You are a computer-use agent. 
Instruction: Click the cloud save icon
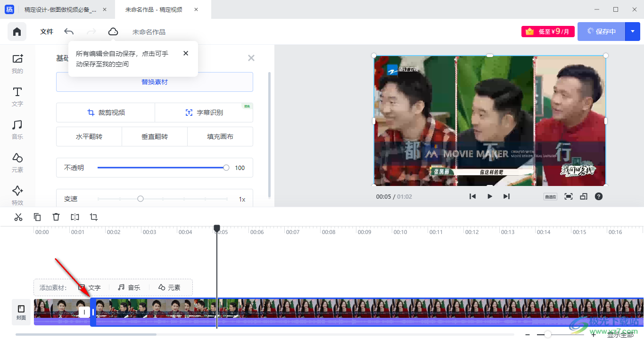(113, 32)
